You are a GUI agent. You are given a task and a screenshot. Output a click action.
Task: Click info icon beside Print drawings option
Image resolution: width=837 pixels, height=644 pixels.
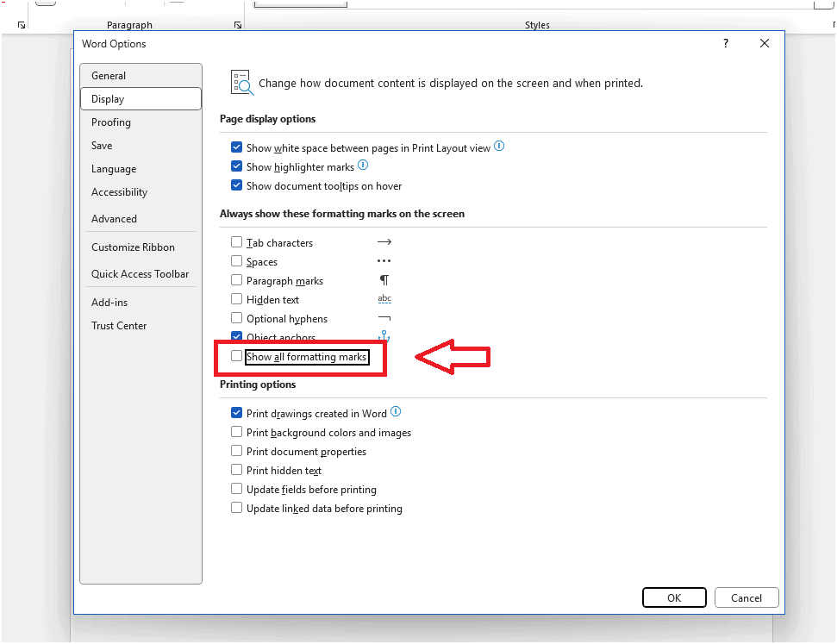point(396,412)
